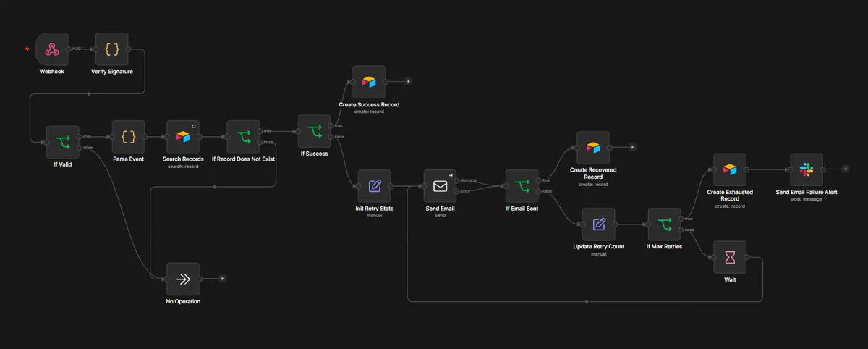The image size is (868, 349).
Task: Select the Update Retry Count node
Action: tap(598, 224)
